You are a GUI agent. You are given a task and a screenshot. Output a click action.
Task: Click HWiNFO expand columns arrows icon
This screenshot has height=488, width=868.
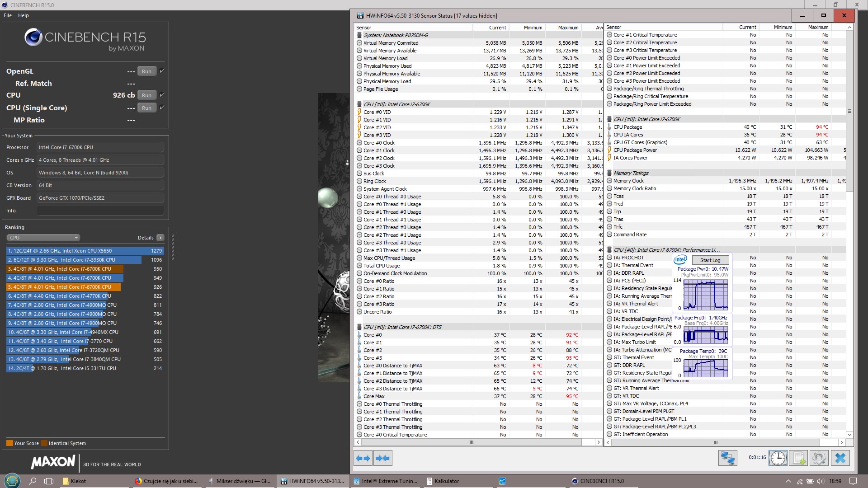click(x=363, y=458)
